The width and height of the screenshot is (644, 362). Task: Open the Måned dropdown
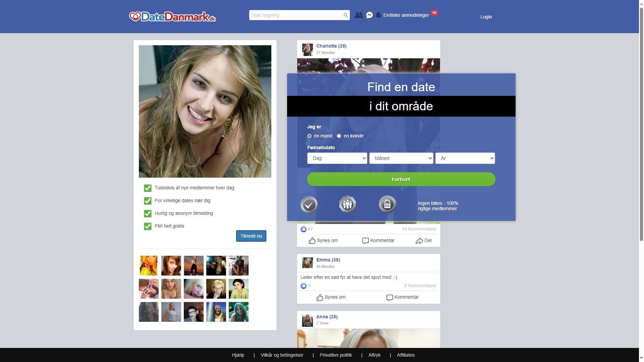[401, 158]
